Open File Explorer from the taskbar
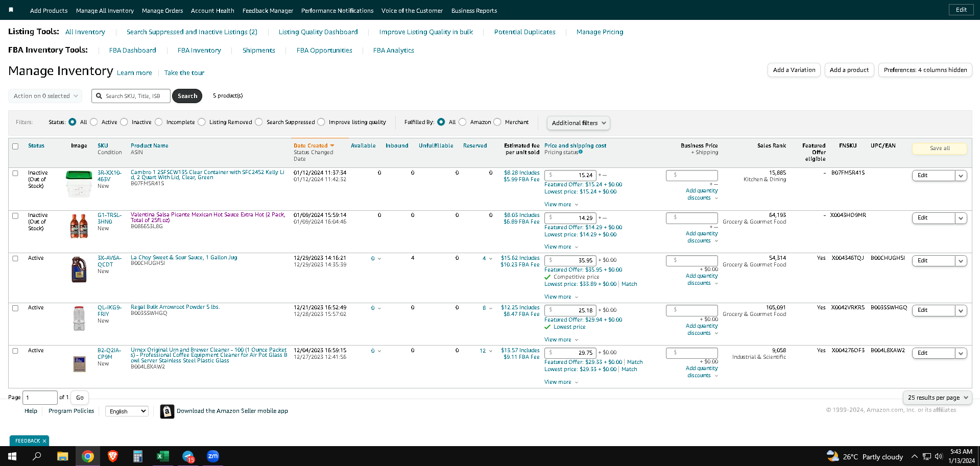This screenshot has width=980, height=466. pyautogui.click(x=62, y=456)
